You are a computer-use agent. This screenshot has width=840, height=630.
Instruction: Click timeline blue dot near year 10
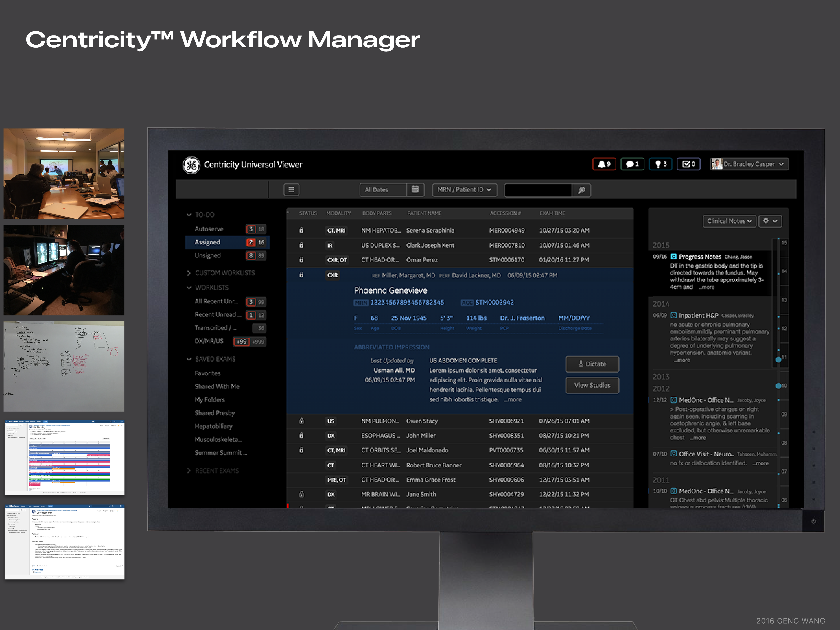[x=778, y=386]
